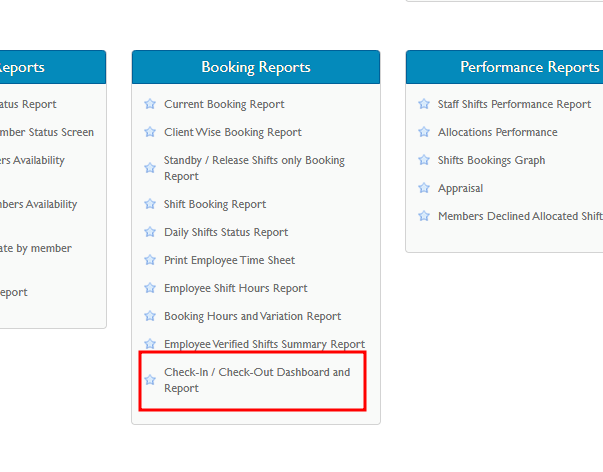The height and width of the screenshot is (472, 603).
Task: Open Members Declined Allocated Shift report
Action: [520, 216]
